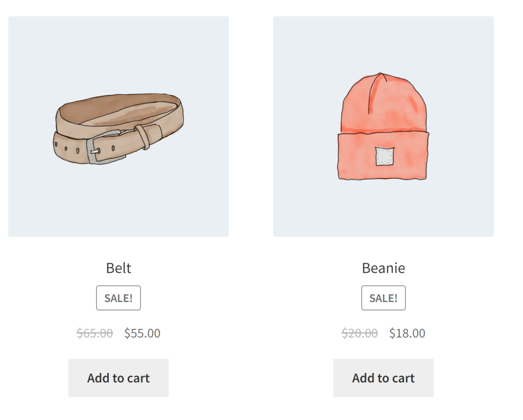Click the brown belt strap drawing
Screen dimensions: 523x420
(118, 128)
